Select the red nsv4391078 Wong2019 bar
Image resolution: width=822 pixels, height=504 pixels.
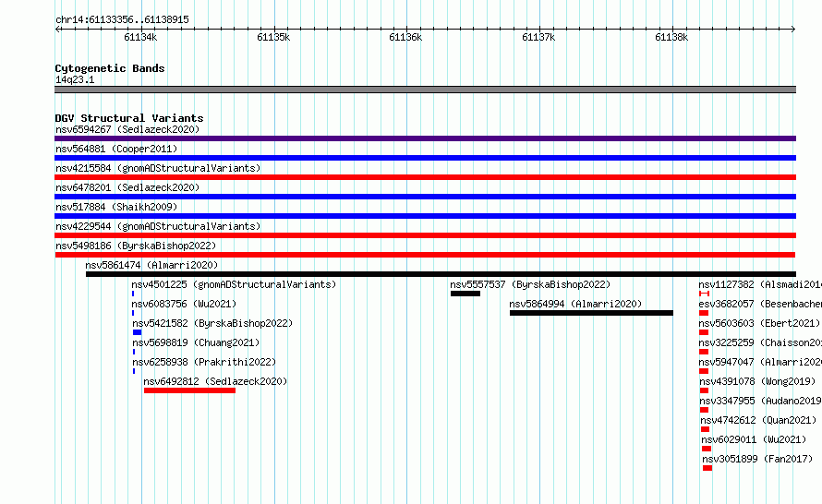click(x=704, y=390)
